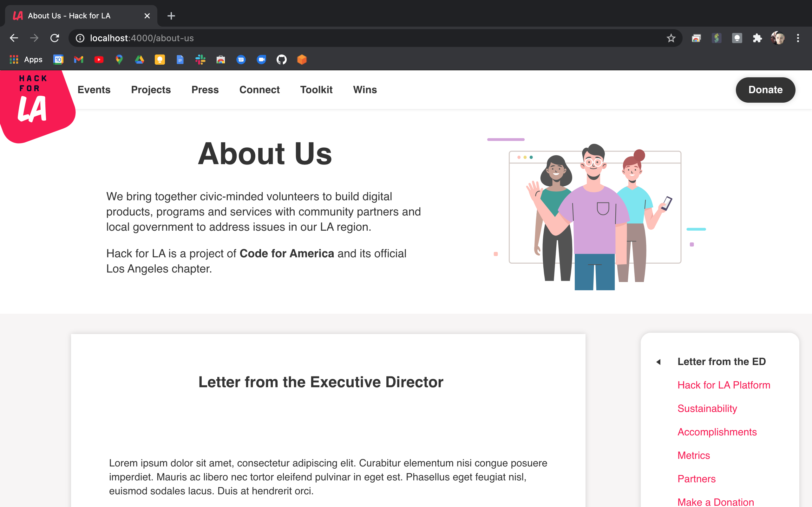
Task: Click the YouTube bookmark icon
Action: [x=99, y=60]
